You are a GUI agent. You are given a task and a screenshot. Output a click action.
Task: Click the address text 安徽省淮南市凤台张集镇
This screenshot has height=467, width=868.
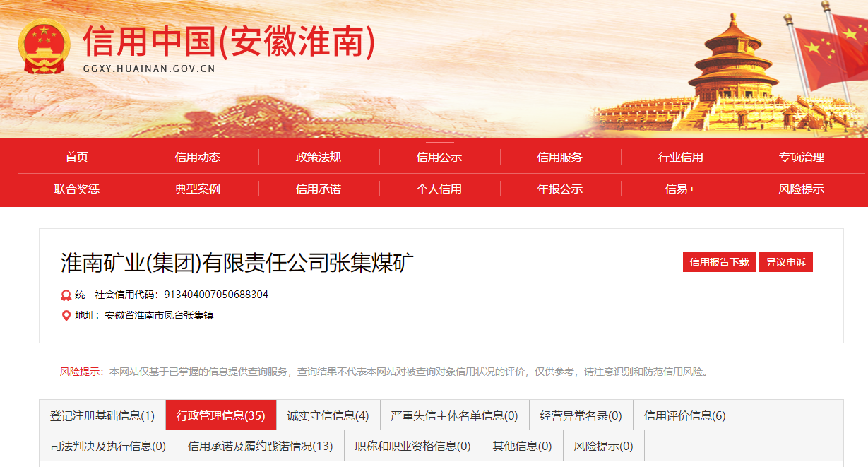coord(159,315)
